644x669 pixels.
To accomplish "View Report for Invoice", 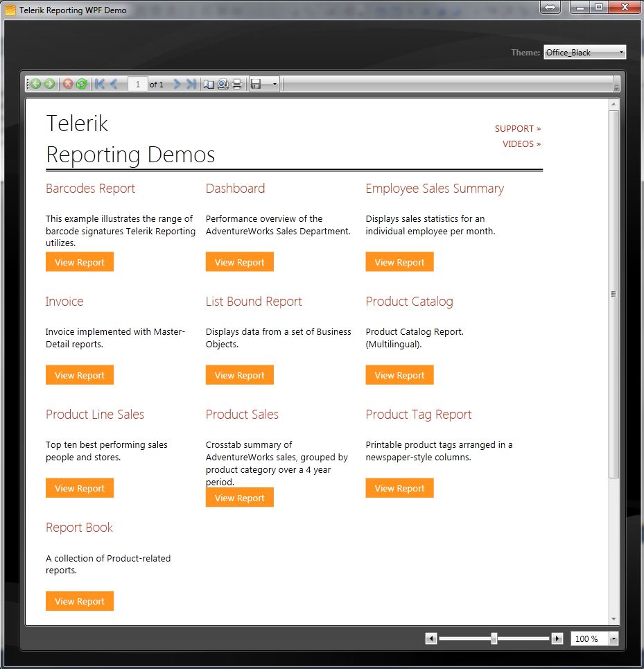I will 80,375.
